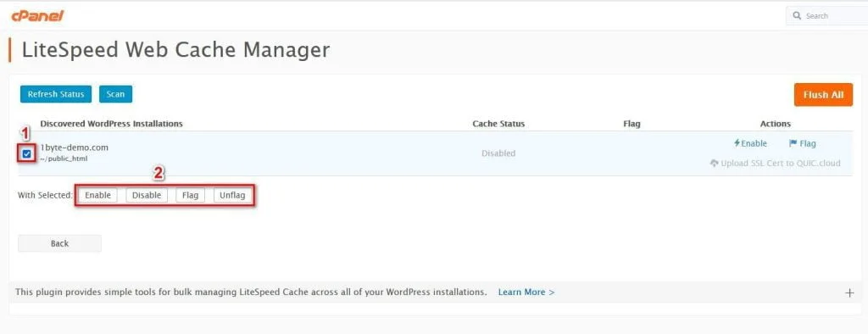Open the Learn More link
The height and width of the screenshot is (334, 868).
tap(526, 292)
